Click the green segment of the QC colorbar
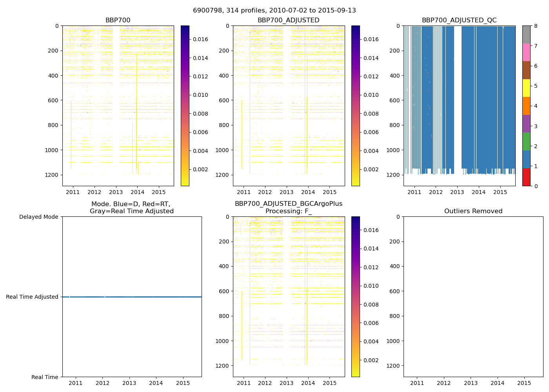Image resolution: width=549 pixels, height=392 pixels. click(526, 141)
